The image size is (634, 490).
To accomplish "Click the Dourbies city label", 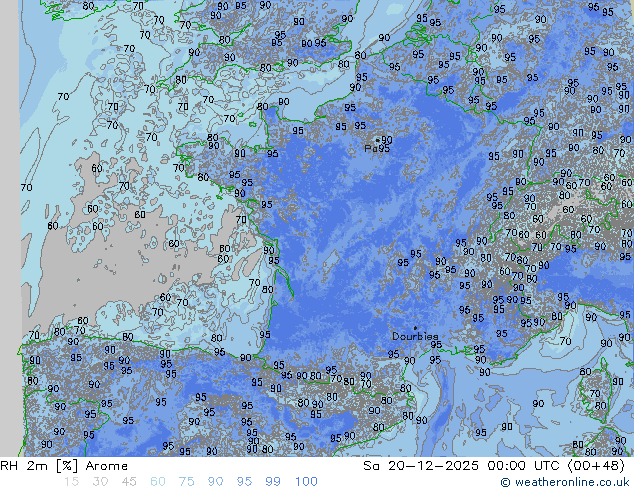I will (x=415, y=336).
